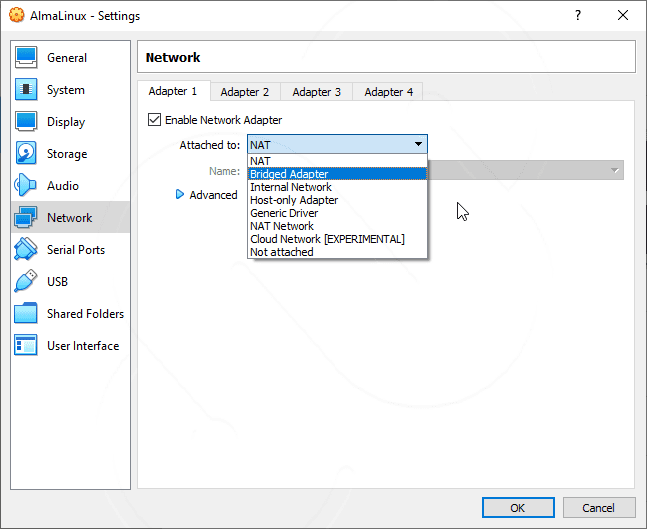Screen dimensions: 647x529
Task: Click the Enable Network Adapter label text
Action: (223, 120)
